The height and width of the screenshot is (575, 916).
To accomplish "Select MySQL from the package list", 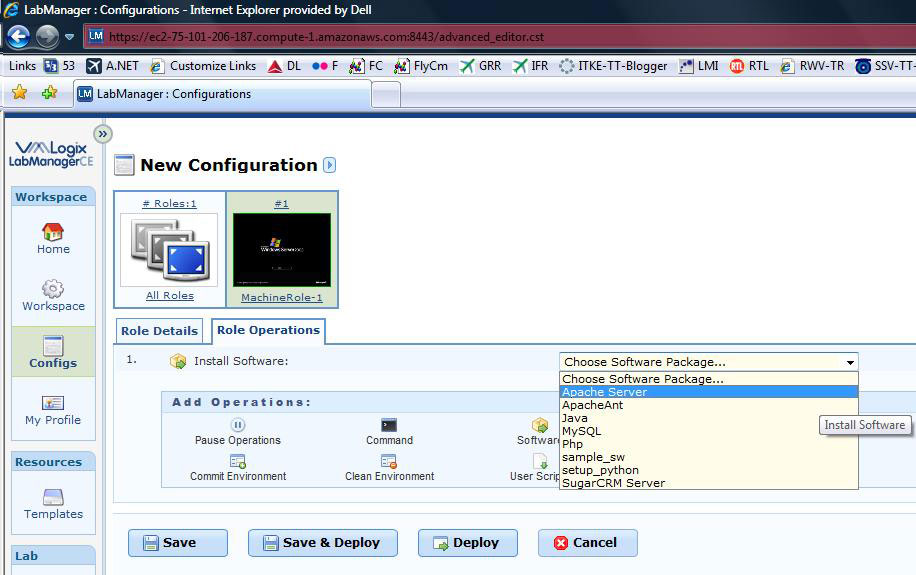I will [709, 431].
